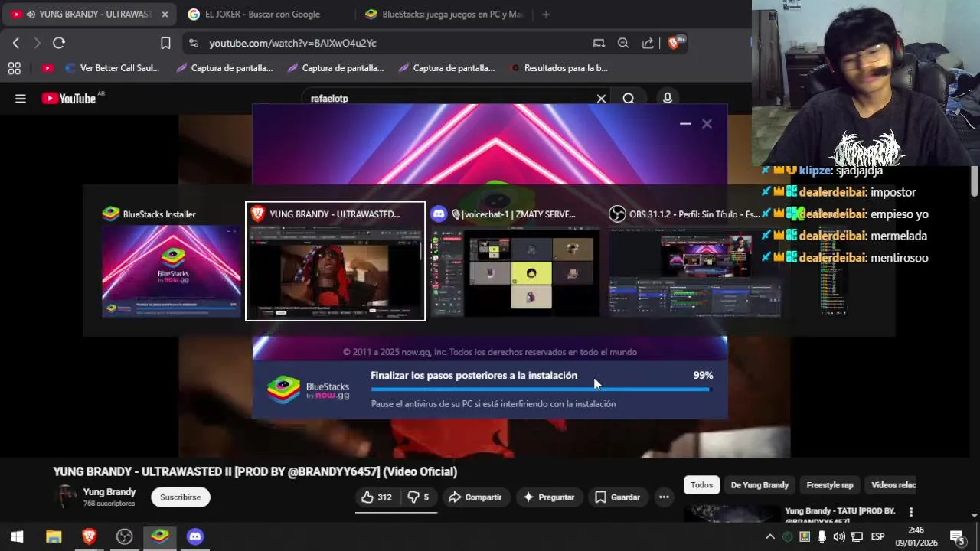The image size is (980, 551).
Task: Open the network icon in the system tray
Action: (857, 536)
